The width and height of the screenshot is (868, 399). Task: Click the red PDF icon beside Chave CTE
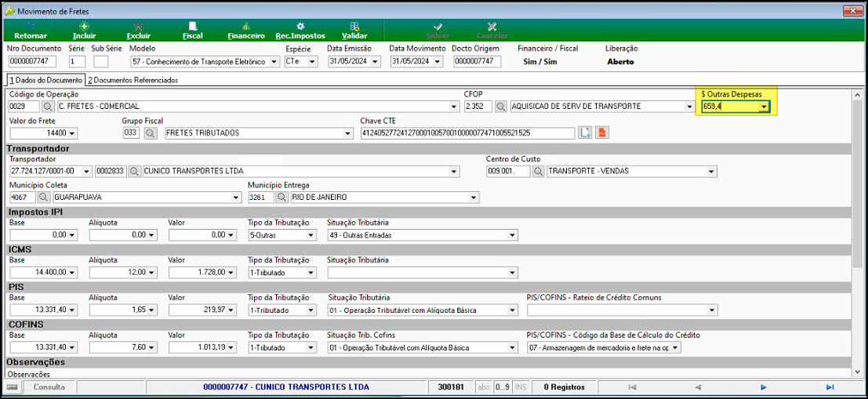(x=602, y=132)
